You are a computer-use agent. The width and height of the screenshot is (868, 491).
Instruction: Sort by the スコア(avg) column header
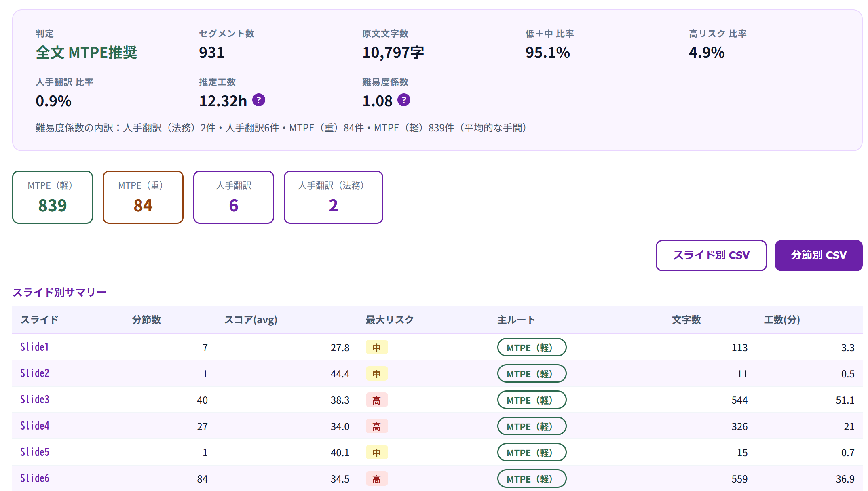251,320
